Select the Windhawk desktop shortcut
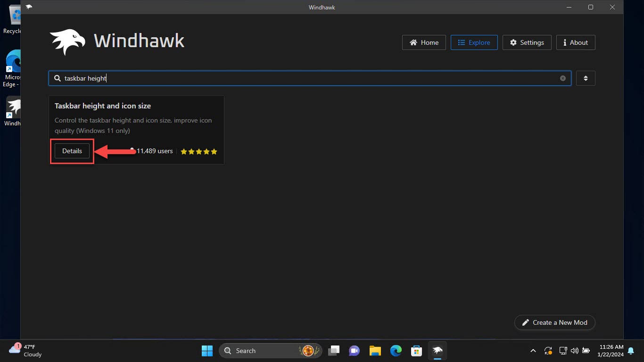Screen dimensions: 644x362 tap(11, 112)
